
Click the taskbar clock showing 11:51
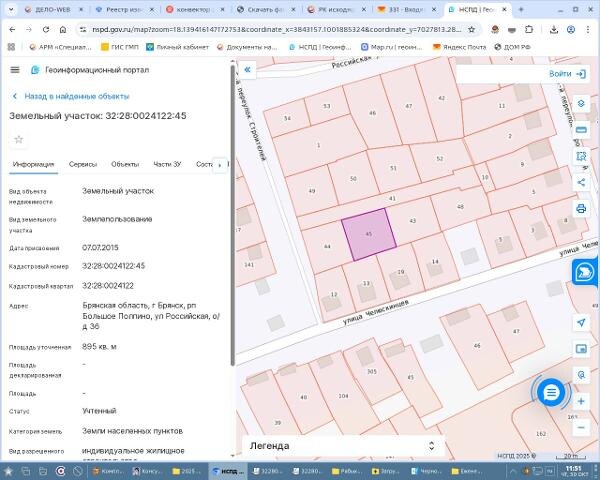573,471
